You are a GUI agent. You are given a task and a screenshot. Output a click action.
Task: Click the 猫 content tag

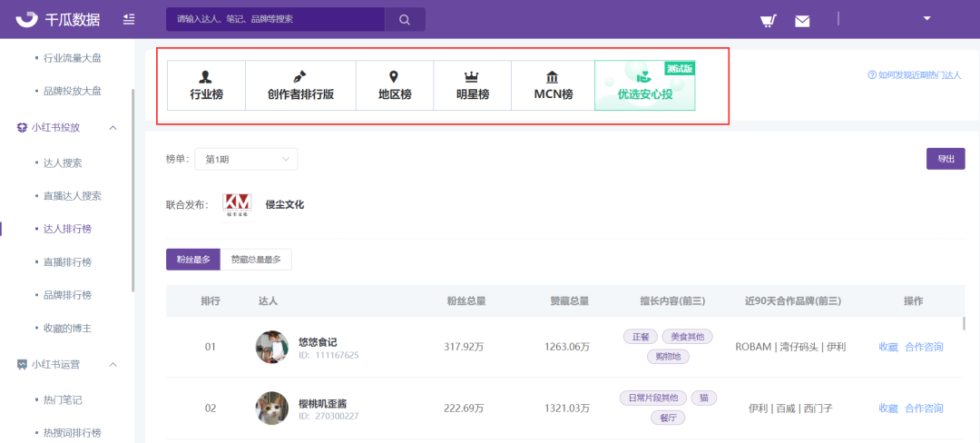(x=703, y=398)
